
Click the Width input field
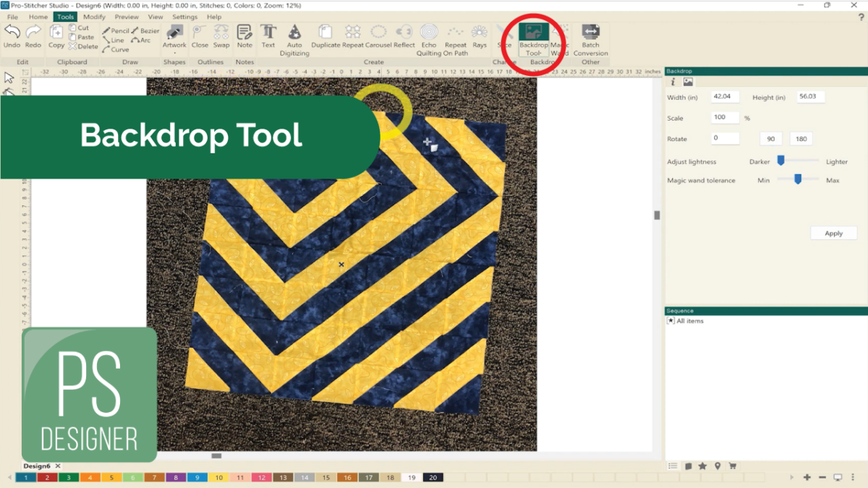[x=724, y=96]
